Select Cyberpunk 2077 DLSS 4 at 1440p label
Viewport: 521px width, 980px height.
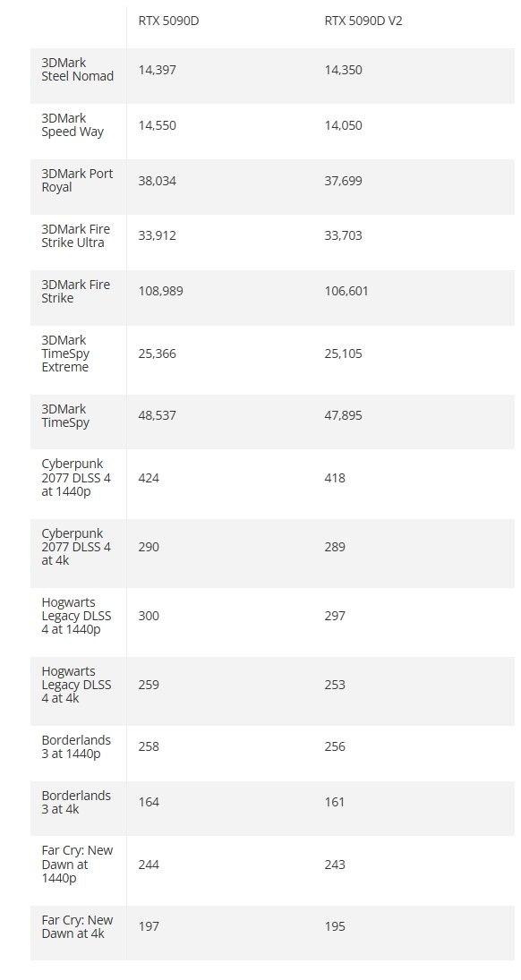click(x=76, y=478)
